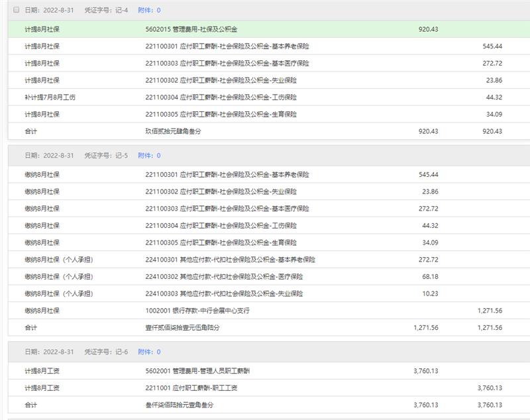The image size is (530, 420).
Task: Select the 5602001 管理费用-管理人员职工薪酬 row
Action: pos(197,371)
